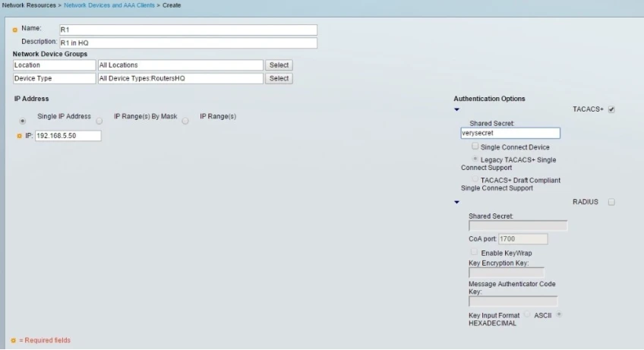644x350 pixels.
Task: Select TACACS+ Draft Compliant Single Connect radio
Action: 475,180
